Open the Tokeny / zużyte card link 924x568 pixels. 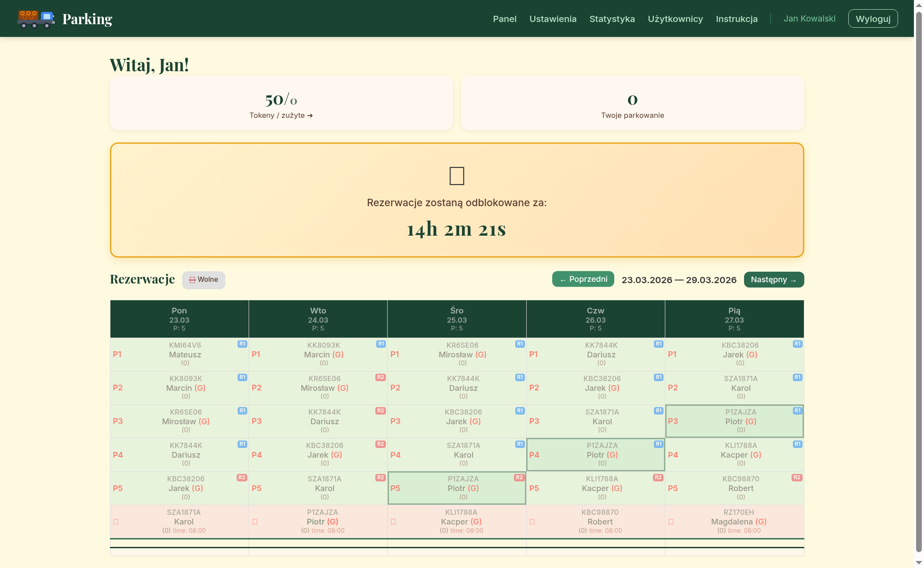point(281,115)
